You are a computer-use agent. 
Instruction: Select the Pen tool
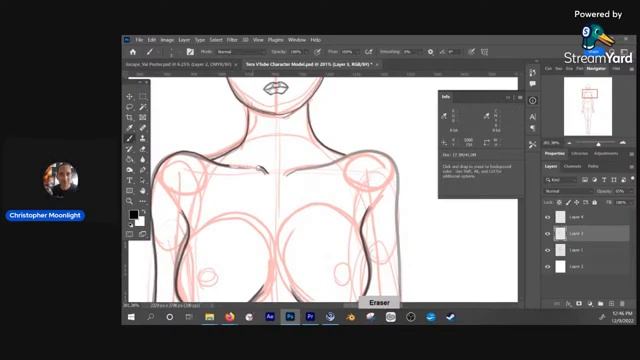[x=142, y=170]
